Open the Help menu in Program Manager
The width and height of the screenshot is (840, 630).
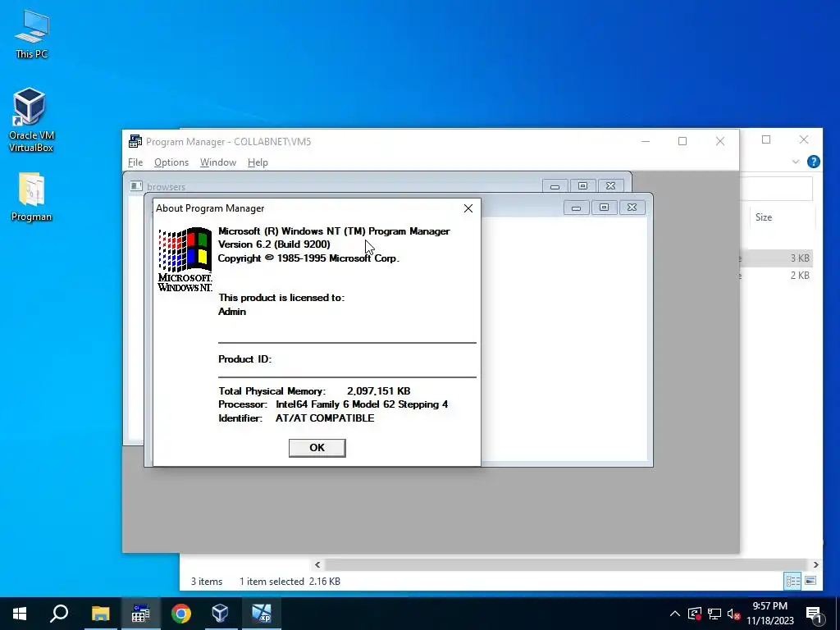[258, 162]
